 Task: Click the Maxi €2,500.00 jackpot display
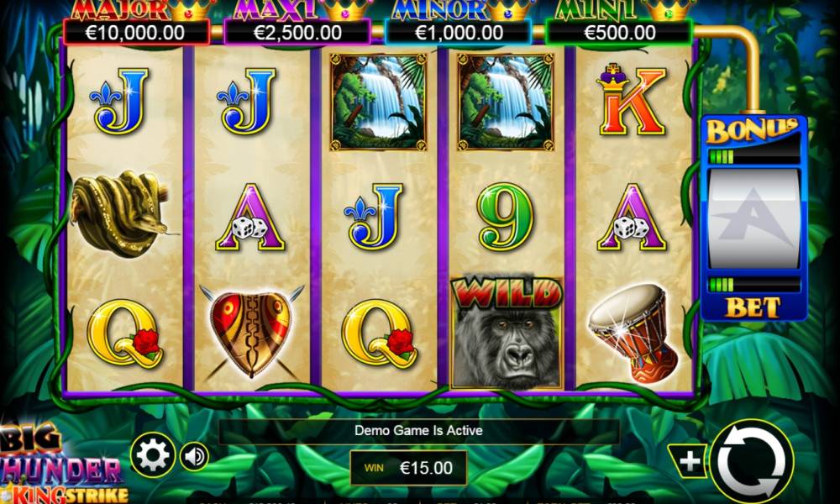pyautogui.click(x=297, y=32)
